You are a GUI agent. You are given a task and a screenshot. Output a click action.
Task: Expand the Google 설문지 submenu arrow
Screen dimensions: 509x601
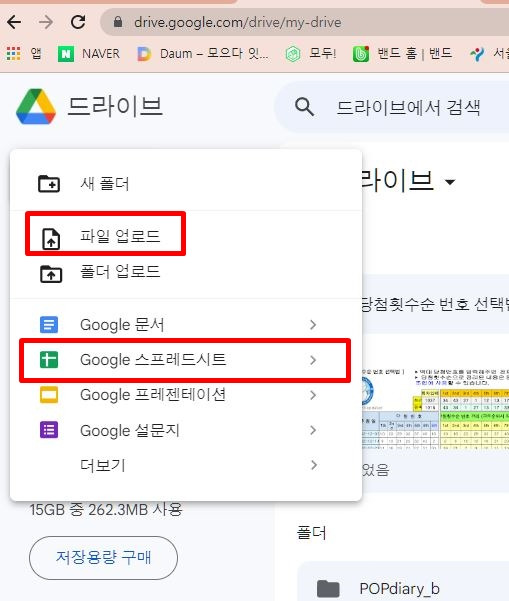[x=313, y=430]
